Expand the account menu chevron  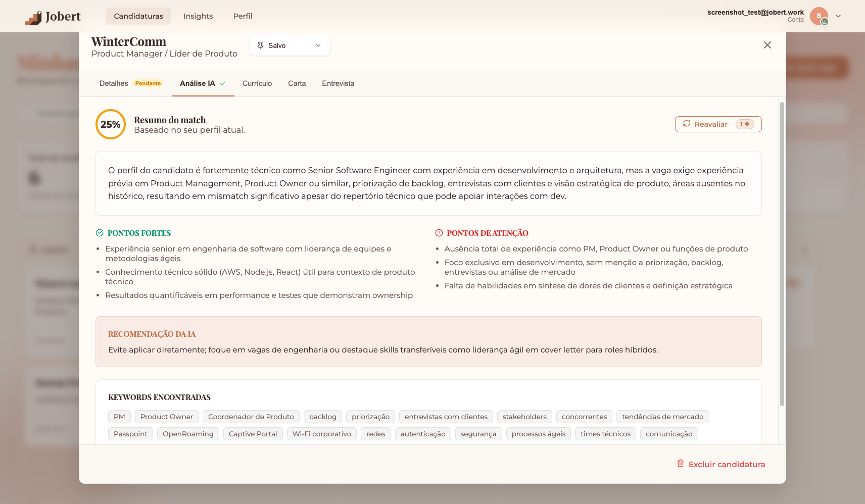838,16
